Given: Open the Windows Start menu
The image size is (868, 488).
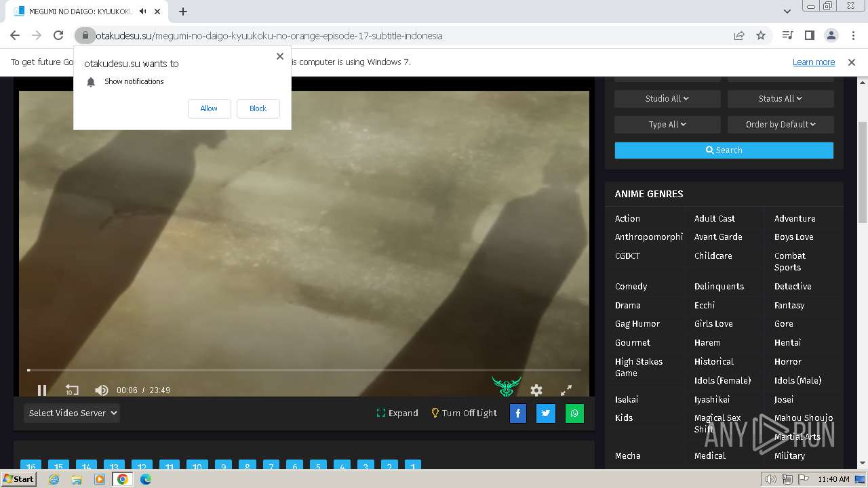Looking at the screenshot, I should [18, 479].
